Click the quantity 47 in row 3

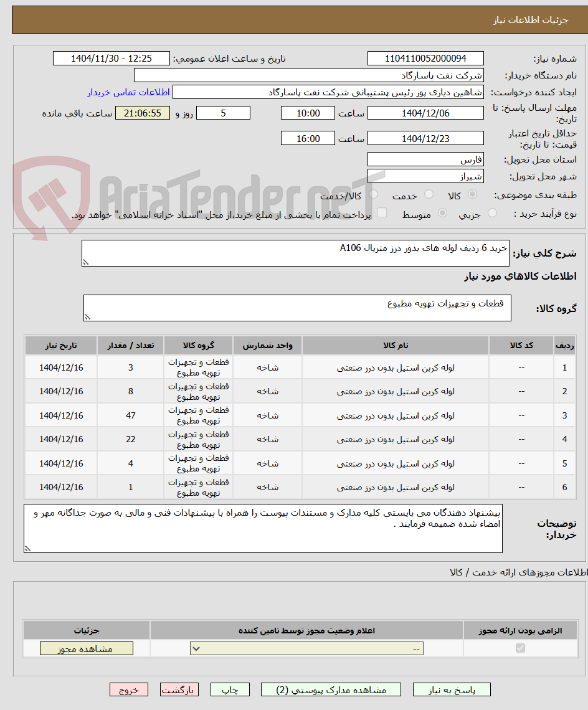(x=130, y=415)
